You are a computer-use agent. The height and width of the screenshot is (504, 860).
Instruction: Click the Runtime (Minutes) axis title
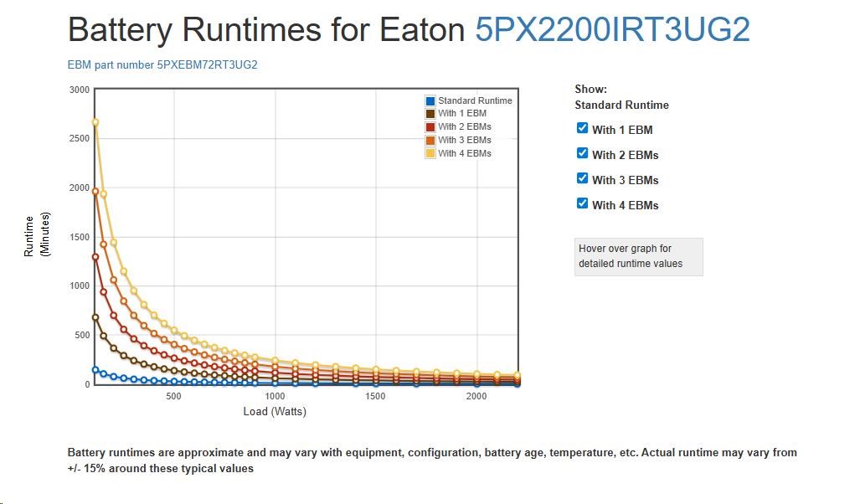click(34, 236)
